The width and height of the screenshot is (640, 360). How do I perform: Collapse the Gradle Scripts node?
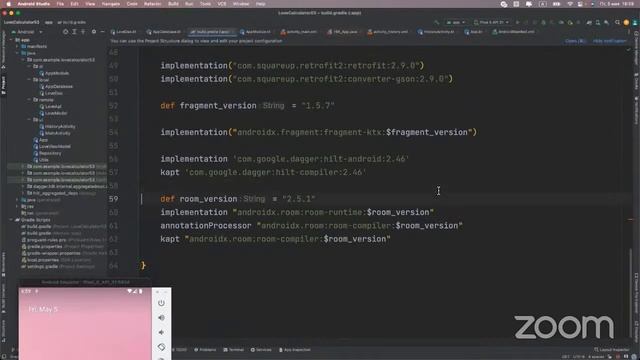tap(11, 220)
